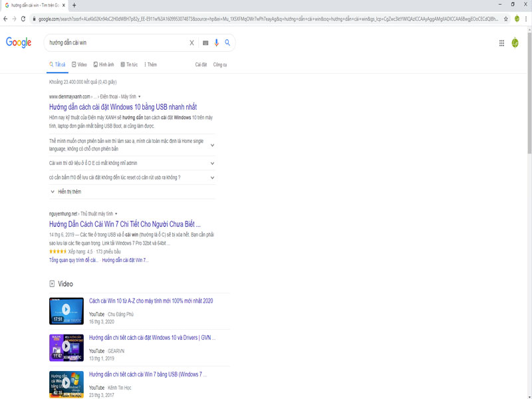Play the 17:51 Win 10 video thumbnail
Screen dimensions: 532x399
pyautogui.click(x=66, y=311)
